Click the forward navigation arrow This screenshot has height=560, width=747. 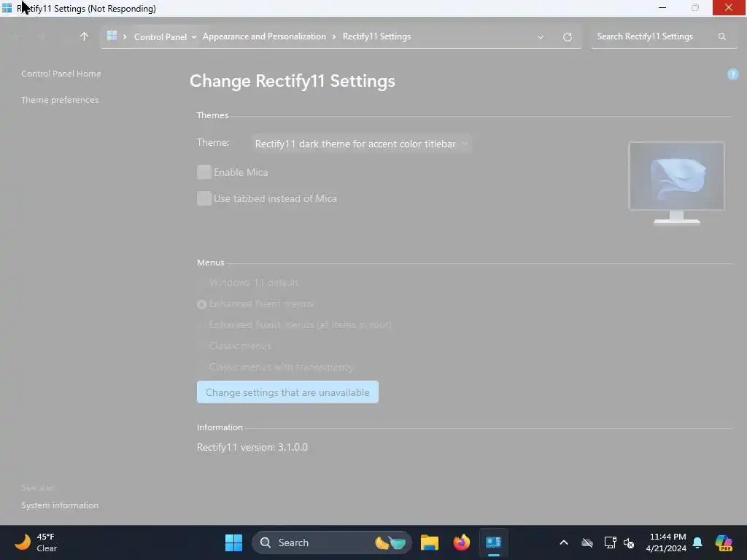[41, 36]
